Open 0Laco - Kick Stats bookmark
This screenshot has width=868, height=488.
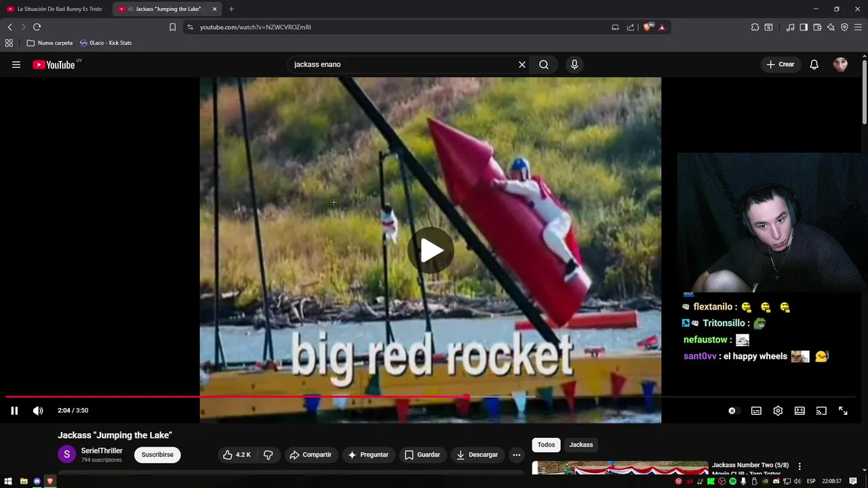(106, 43)
